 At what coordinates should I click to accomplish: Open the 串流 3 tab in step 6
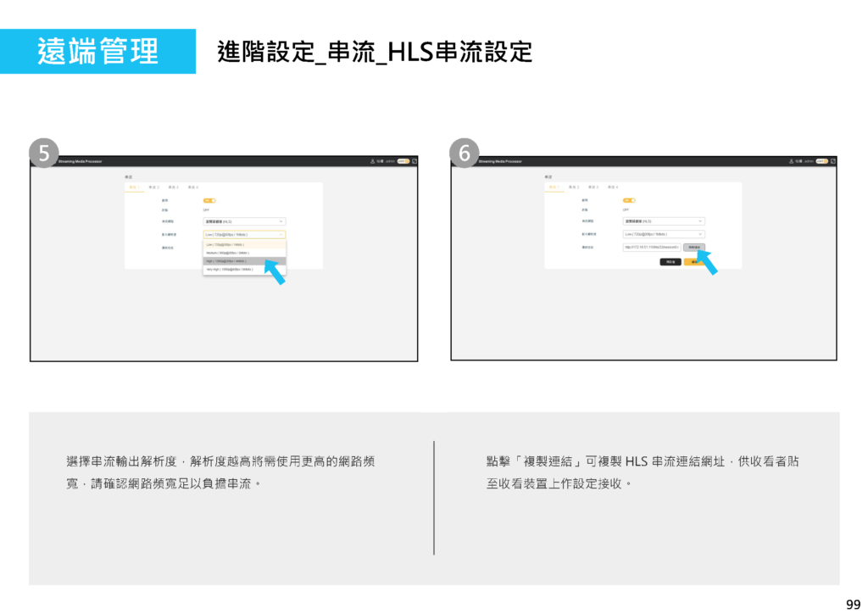pyautogui.click(x=593, y=187)
